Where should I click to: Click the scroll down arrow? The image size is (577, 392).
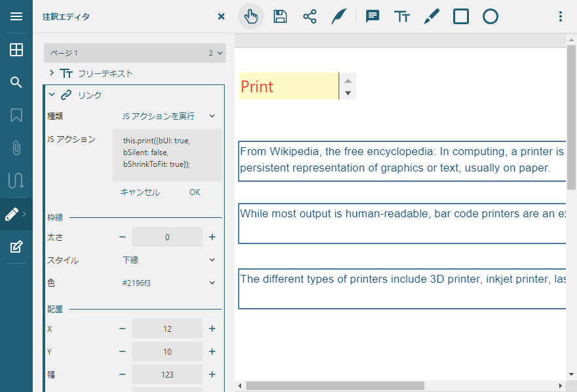coord(571,374)
